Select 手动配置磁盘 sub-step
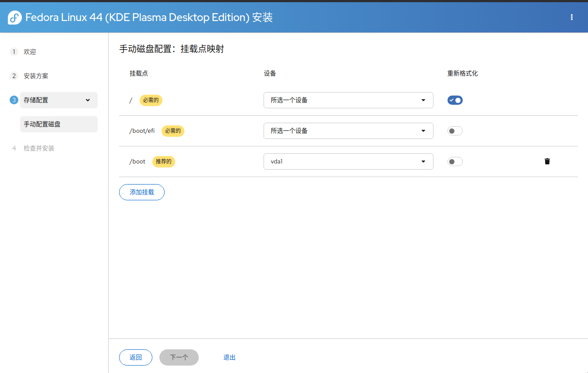 click(x=59, y=124)
